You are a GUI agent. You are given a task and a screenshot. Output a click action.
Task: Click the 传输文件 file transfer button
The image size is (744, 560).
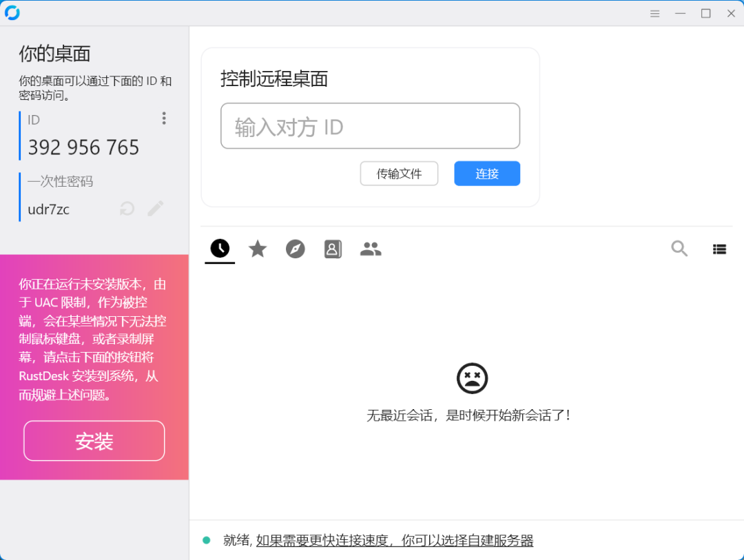click(x=399, y=174)
